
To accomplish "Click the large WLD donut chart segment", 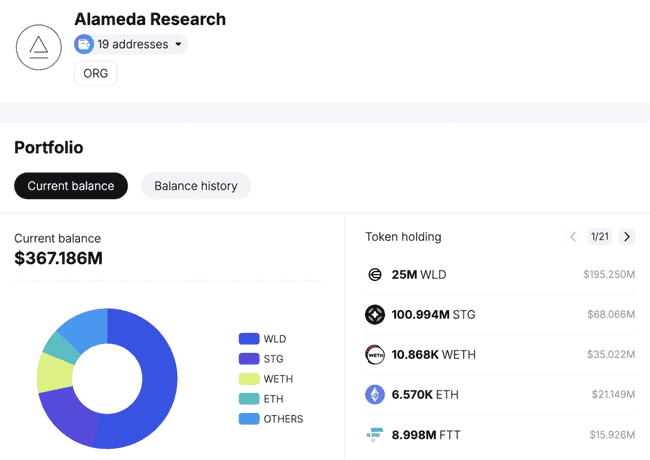I will pyautogui.click(x=160, y=381).
